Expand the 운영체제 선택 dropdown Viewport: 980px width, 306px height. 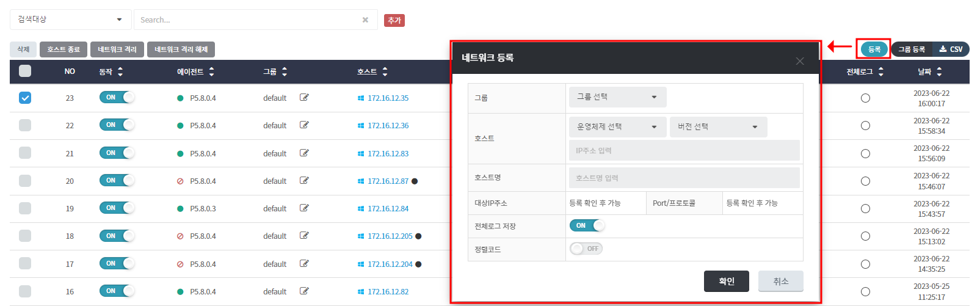point(617,126)
